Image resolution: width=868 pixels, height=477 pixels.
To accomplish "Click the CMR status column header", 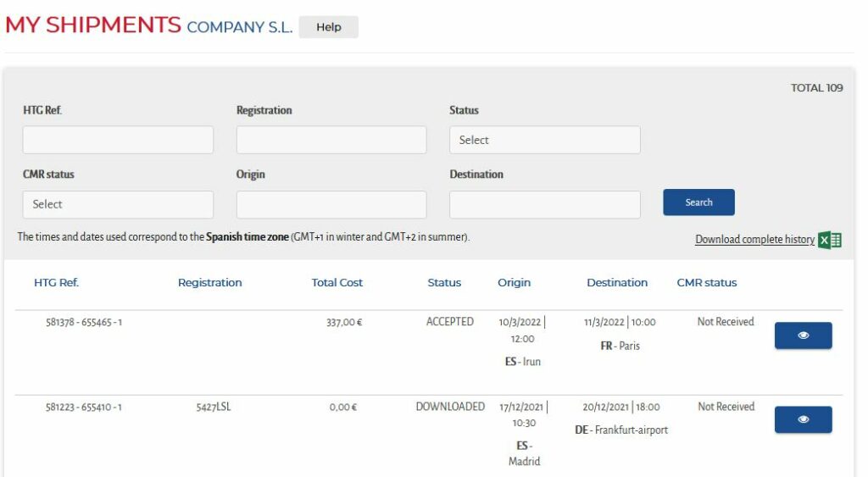I will tap(706, 282).
